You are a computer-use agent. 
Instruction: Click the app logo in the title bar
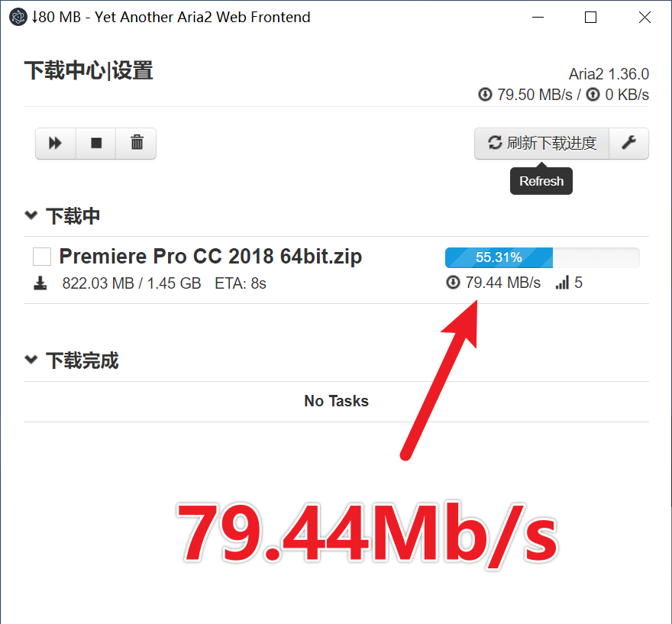tap(18, 17)
